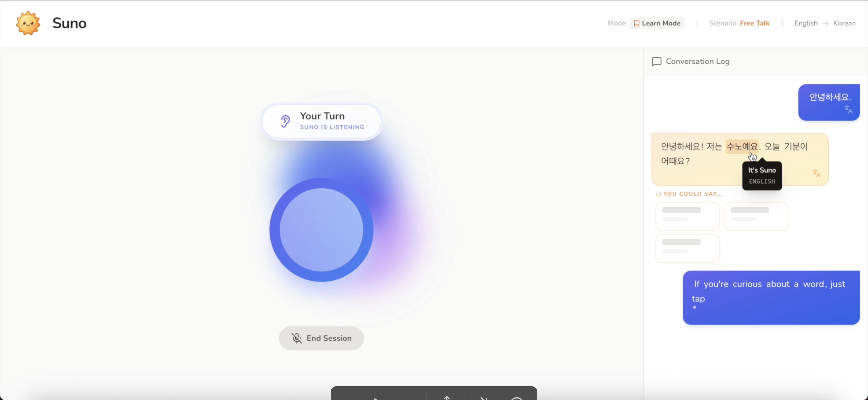Click the translate icon on 안녕하세요 bubble
Screen dimensions: 868x400
[848, 109]
